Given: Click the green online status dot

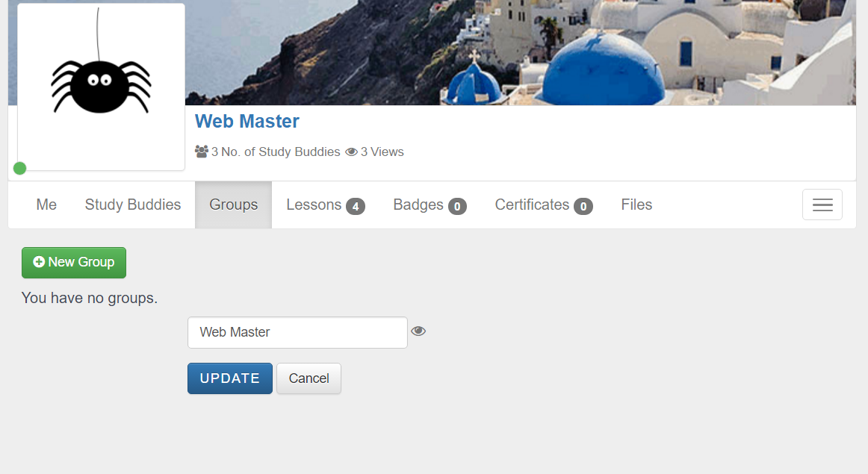Looking at the screenshot, I should tap(20, 168).
